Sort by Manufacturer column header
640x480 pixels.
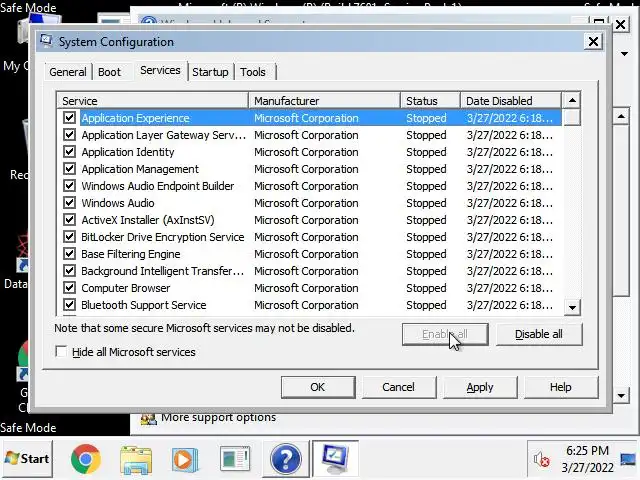pyautogui.click(x=324, y=100)
